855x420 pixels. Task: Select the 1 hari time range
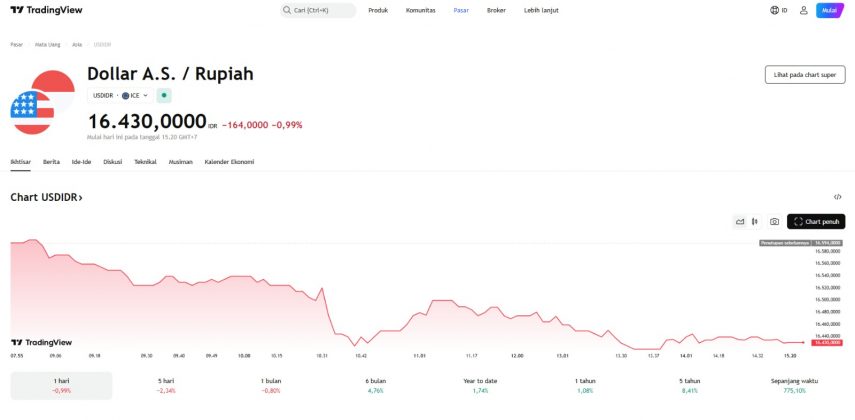point(61,385)
